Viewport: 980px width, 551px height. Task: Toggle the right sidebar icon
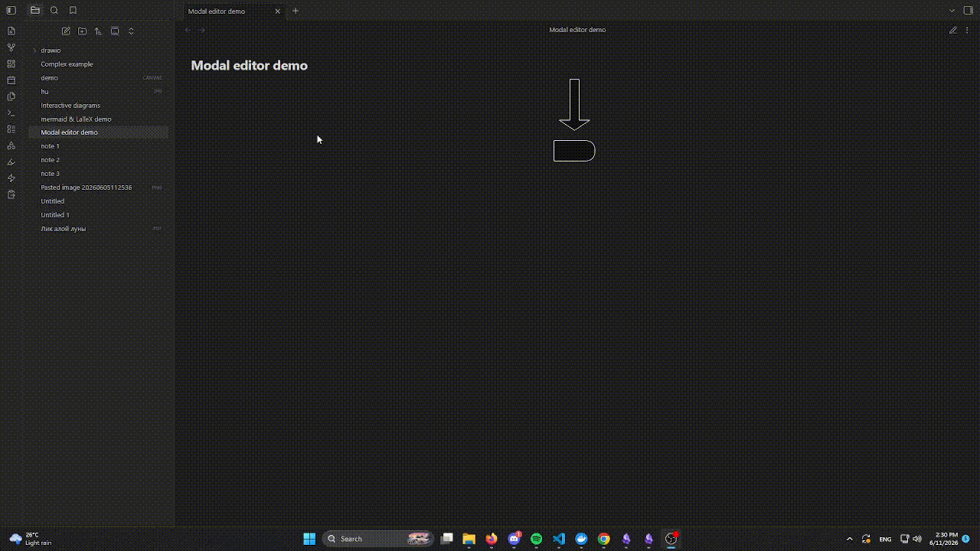tap(969, 11)
